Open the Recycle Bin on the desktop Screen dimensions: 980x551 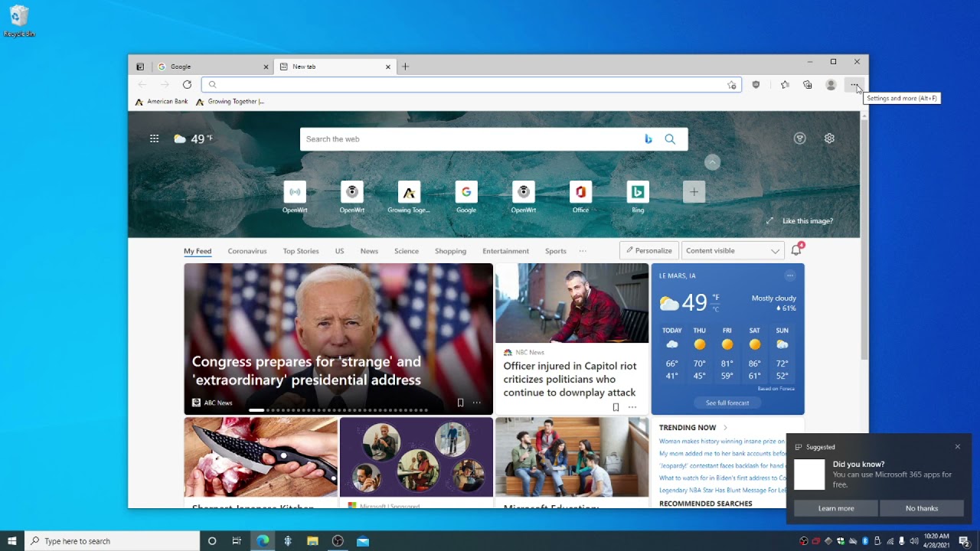19,21
